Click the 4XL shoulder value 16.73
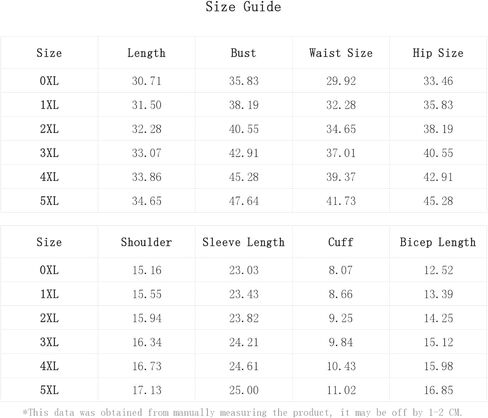This screenshot has height=418, width=488. [147, 366]
